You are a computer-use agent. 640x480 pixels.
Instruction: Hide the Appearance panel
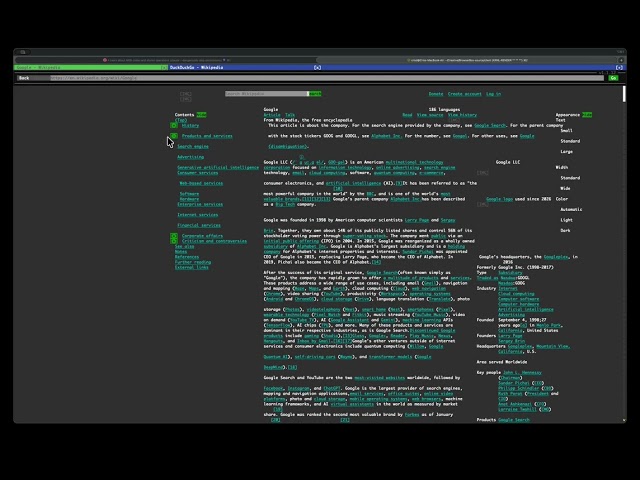587,115
